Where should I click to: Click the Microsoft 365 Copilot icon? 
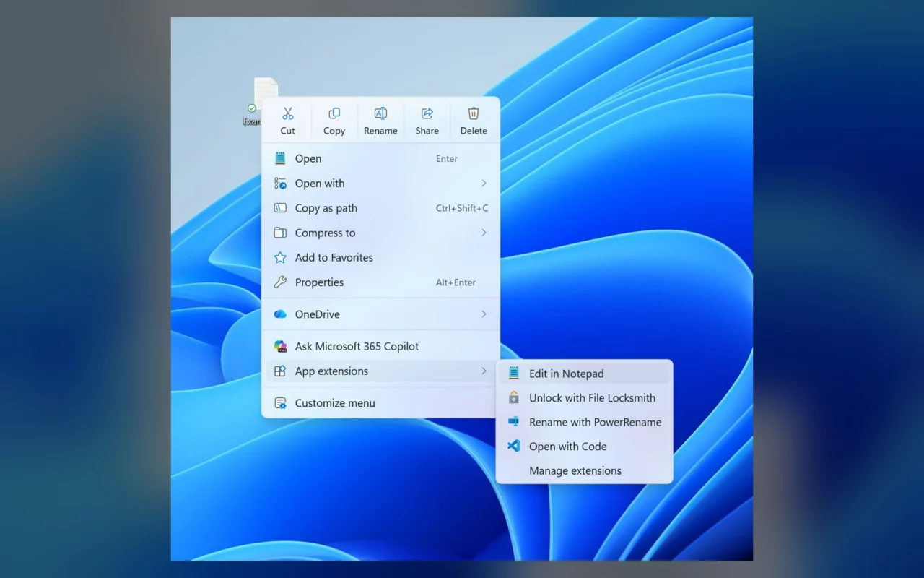click(280, 346)
